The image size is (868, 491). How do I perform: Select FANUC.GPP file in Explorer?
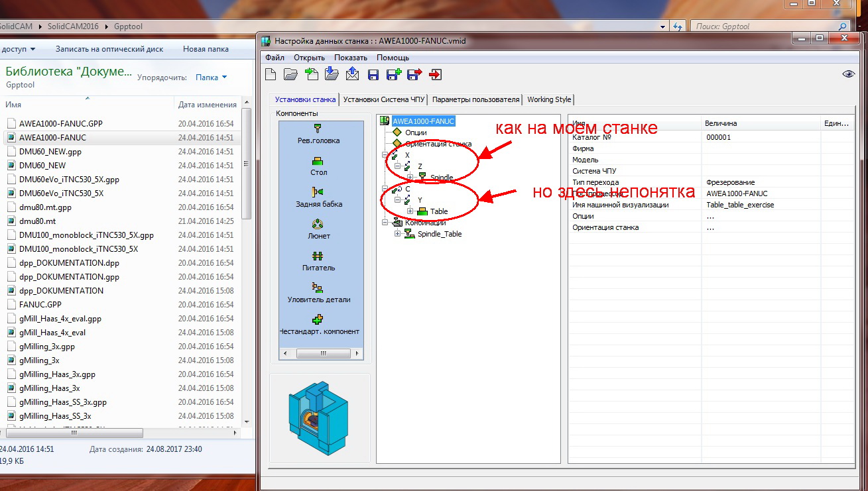tap(40, 305)
